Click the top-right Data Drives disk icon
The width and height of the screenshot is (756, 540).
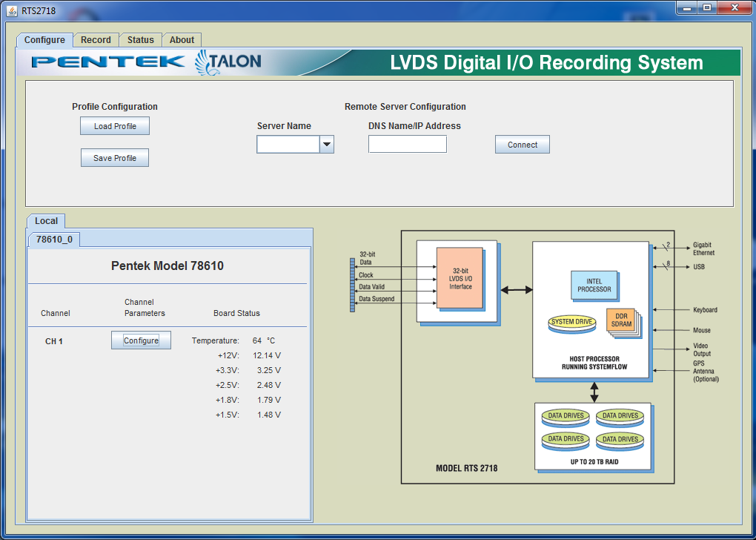point(620,418)
